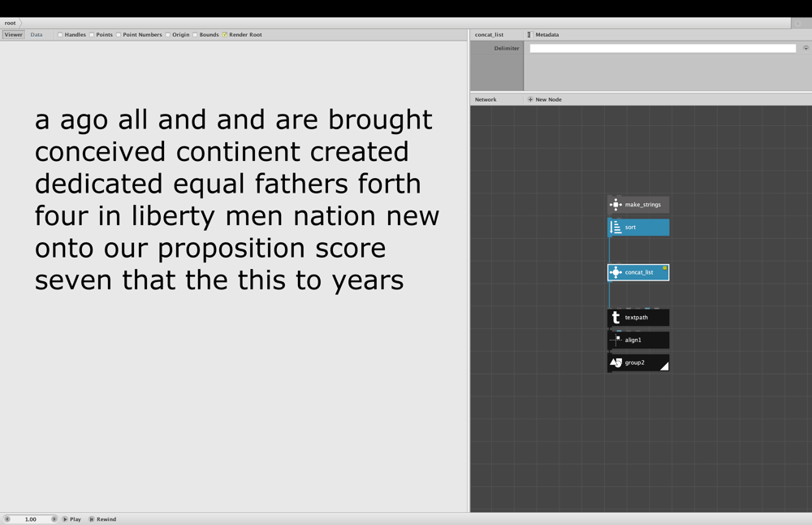This screenshot has height=525, width=812.
Task: Select the make_strings node icon
Action: (615, 205)
